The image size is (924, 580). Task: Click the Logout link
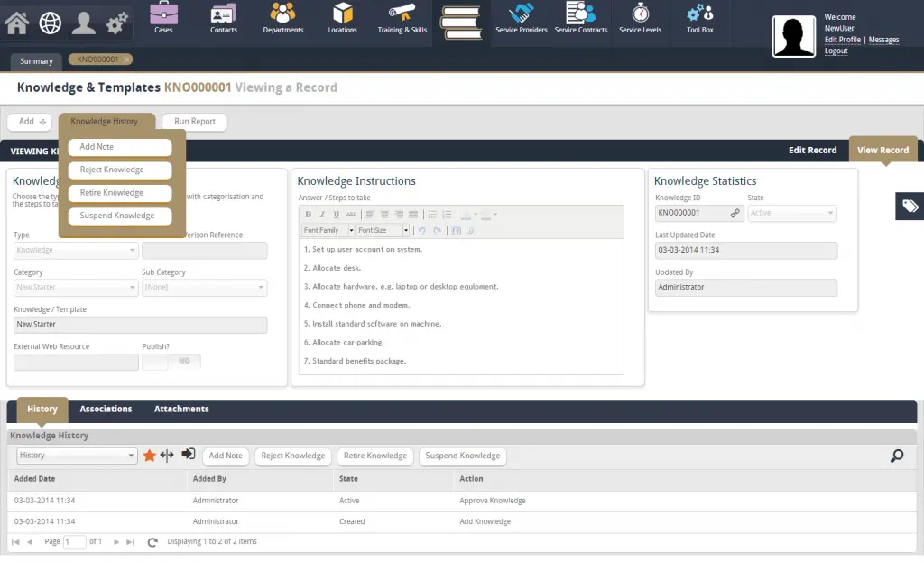[836, 51]
